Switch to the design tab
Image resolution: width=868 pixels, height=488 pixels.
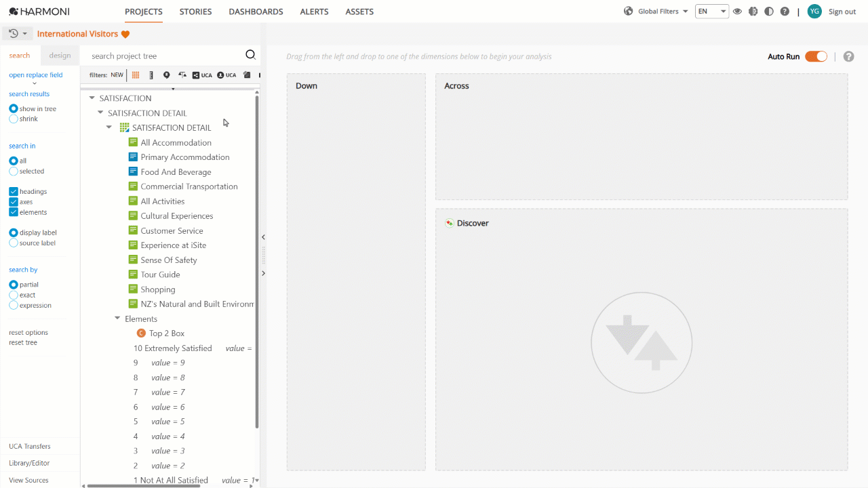(x=60, y=56)
